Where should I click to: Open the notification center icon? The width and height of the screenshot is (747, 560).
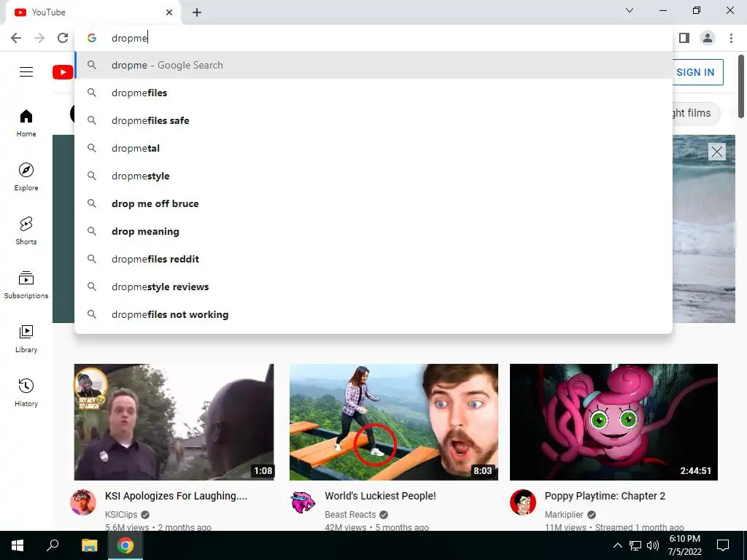(x=723, y=545)
